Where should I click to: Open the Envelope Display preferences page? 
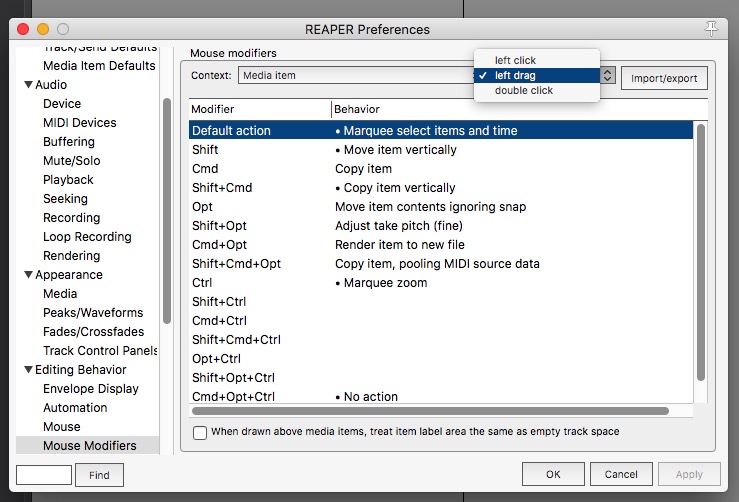point(91,389)
